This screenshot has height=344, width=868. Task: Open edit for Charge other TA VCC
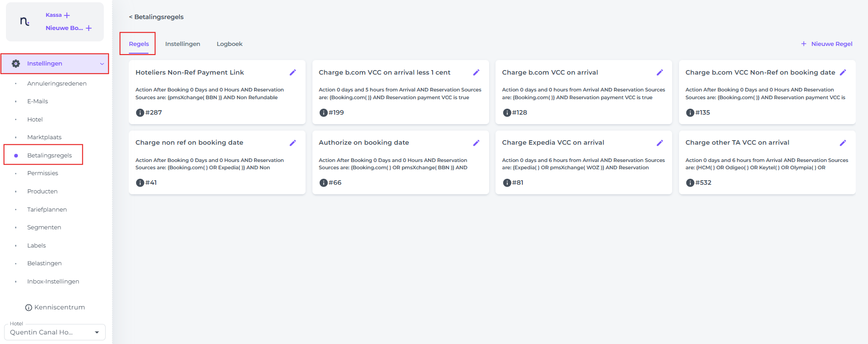[842, 143]
